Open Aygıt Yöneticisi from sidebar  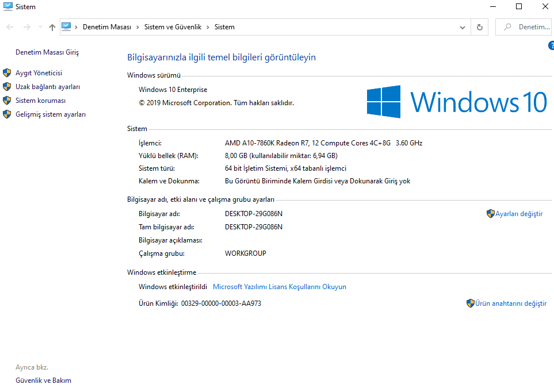39,73
